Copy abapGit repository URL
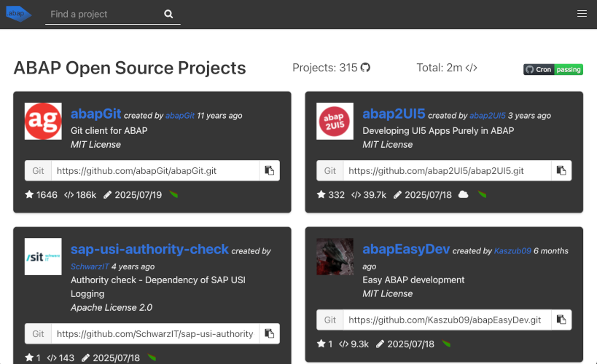Image resolution: width=597 pixels, height=364 pixels. [270, 170]
